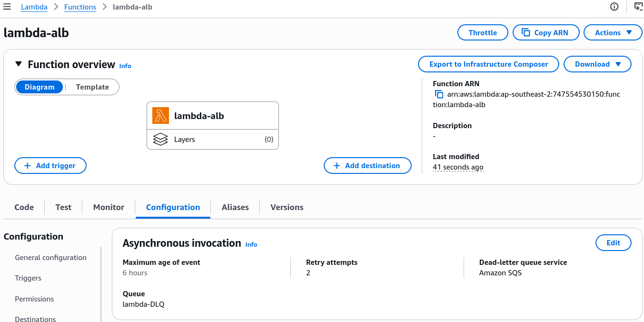
Task: Click the Function ARN text value
Action: pos(527,100)
